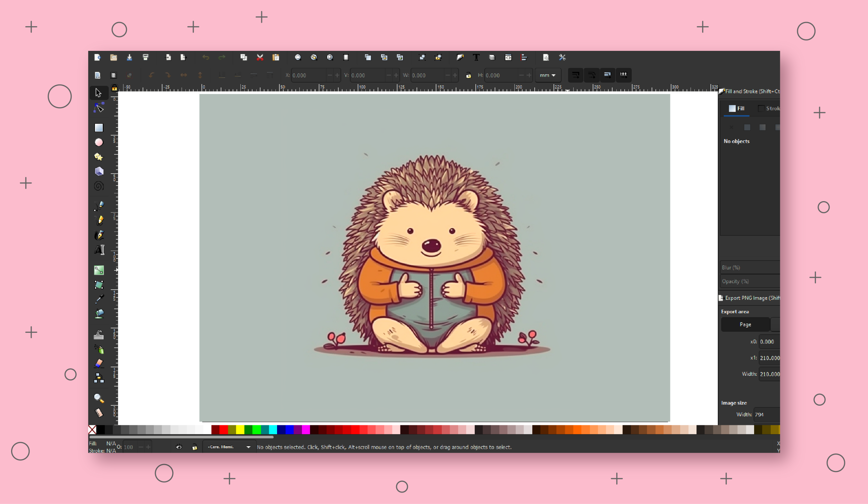The image size is (868, 504).
Task: Click the Cut scissors icon
Action: [x=260, y=58]
